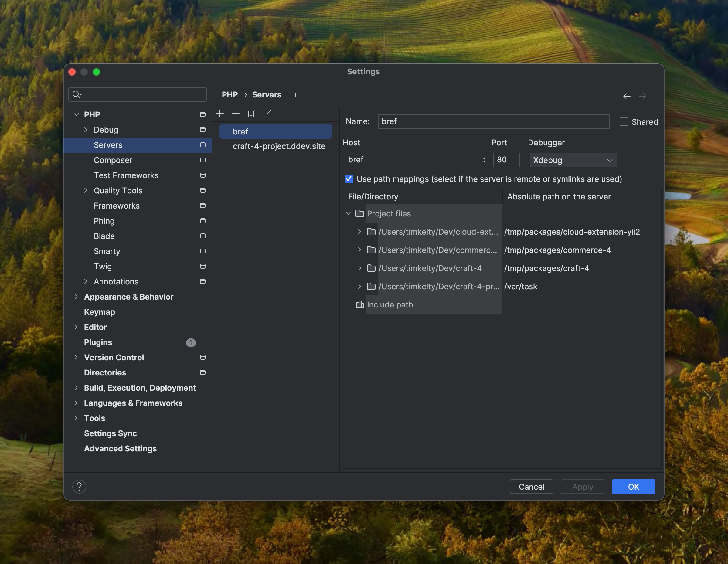Navigate back with left arrow icon

click(x=627, y=96)
